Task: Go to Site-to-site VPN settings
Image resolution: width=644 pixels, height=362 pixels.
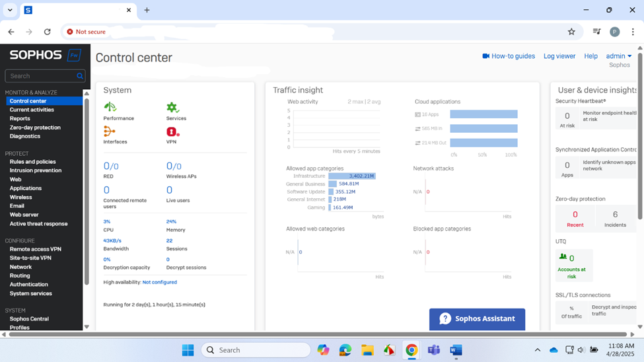Action: (x=30, y=258)
